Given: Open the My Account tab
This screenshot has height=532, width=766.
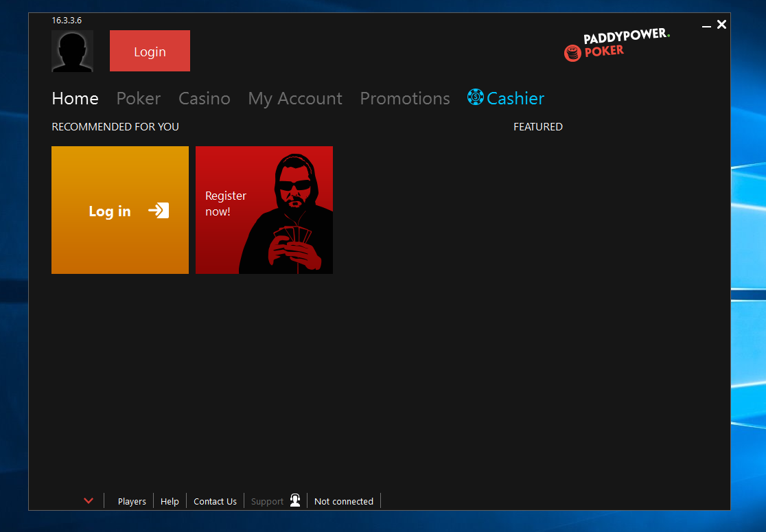Looking at the screenshot, I should [x=295, y=99].
